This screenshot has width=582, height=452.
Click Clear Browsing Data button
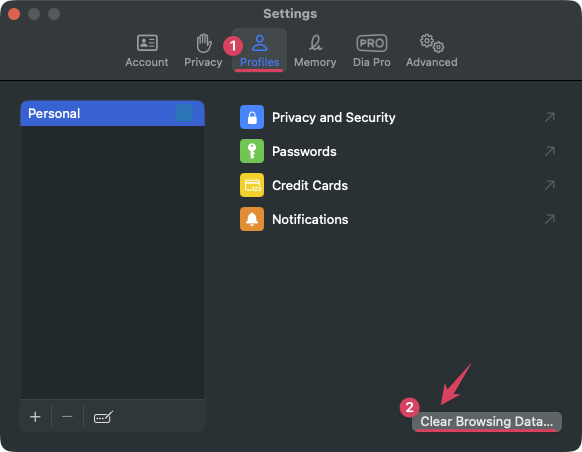[x=487, y=422]
